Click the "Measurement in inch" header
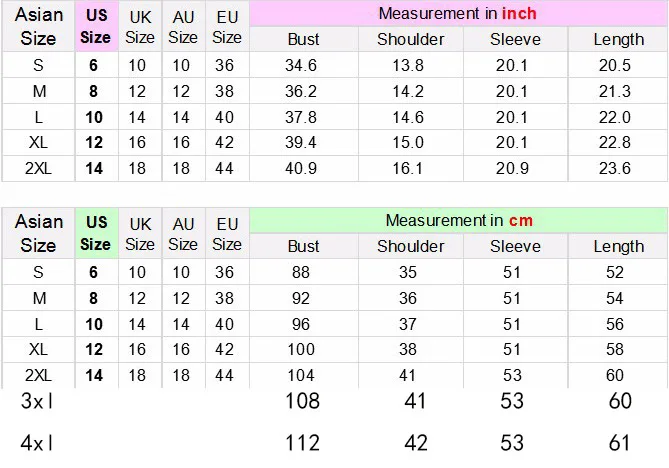The height and width of the screenshot is (468, 669). click(x=458, y=14)
